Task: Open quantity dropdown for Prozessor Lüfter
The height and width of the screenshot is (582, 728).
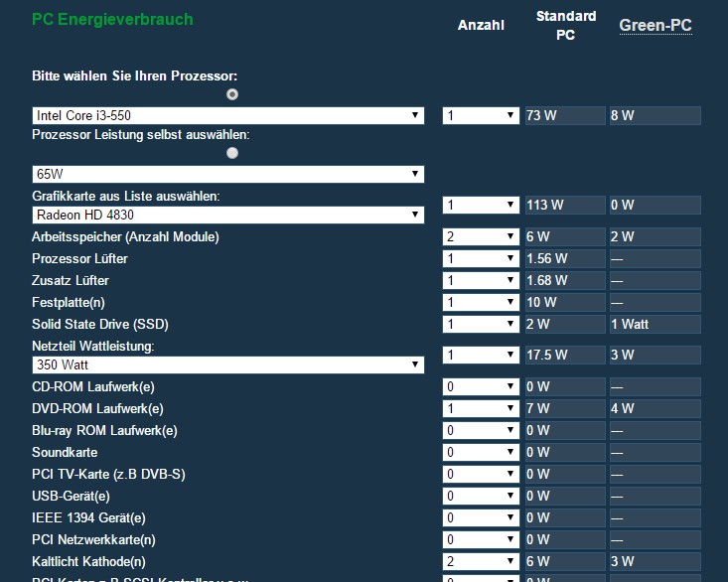Action: 481,258
